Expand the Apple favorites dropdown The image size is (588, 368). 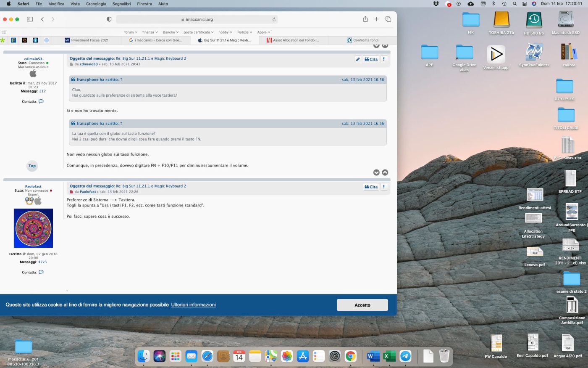point(263,32)
